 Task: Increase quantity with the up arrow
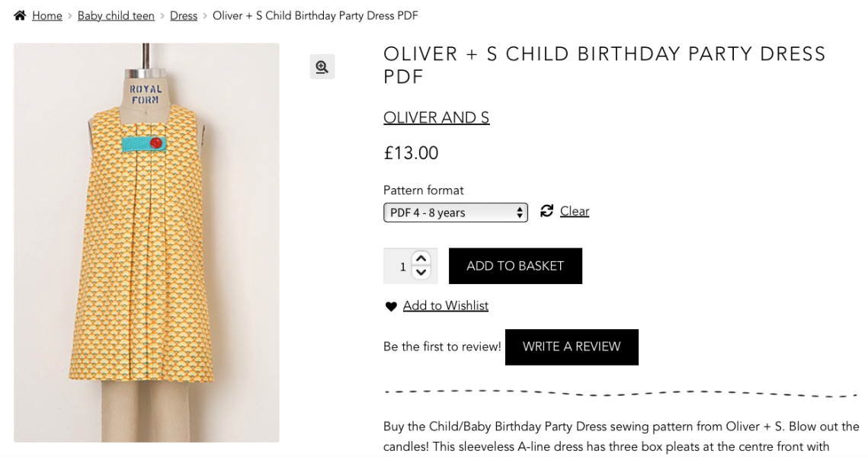[x=421, y=259]
